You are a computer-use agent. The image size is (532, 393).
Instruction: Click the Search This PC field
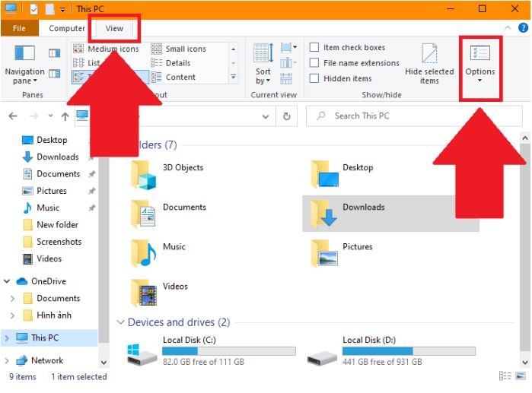click(x=414, y=116)
